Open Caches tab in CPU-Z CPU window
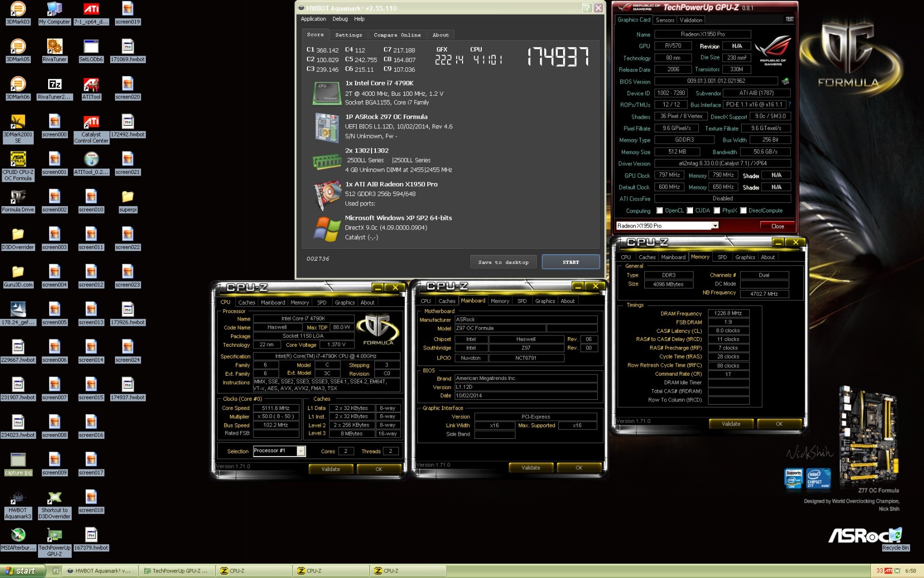Image resolution: width=924 pixels, height=578 pixels. [x=247, y=302]
